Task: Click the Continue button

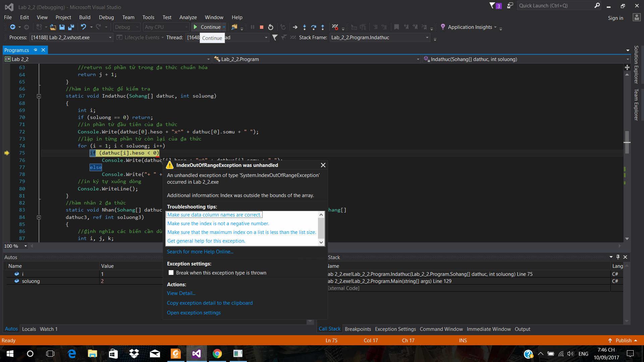Action: 207,27
